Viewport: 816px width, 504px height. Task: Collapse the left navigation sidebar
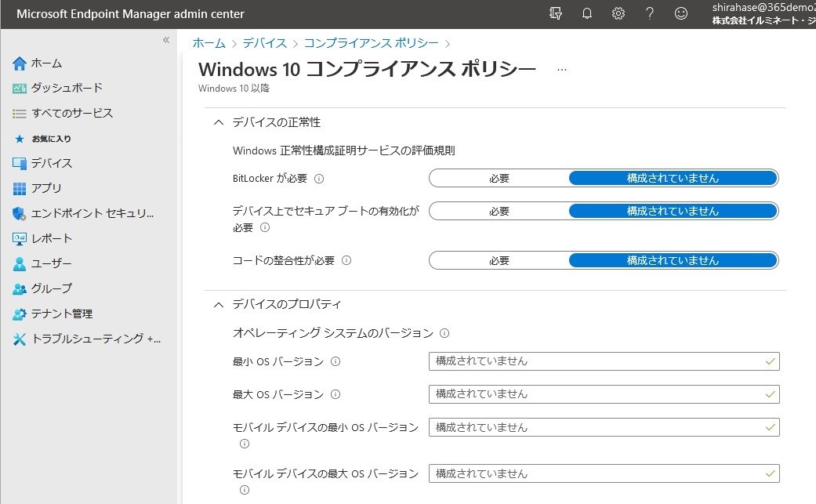tap(166, 40)
